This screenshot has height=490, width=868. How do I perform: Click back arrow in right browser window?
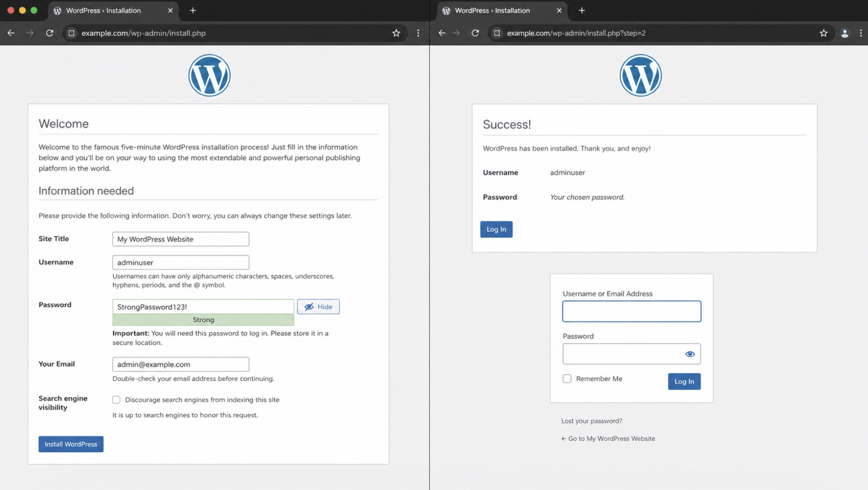[x=442, y=33]
